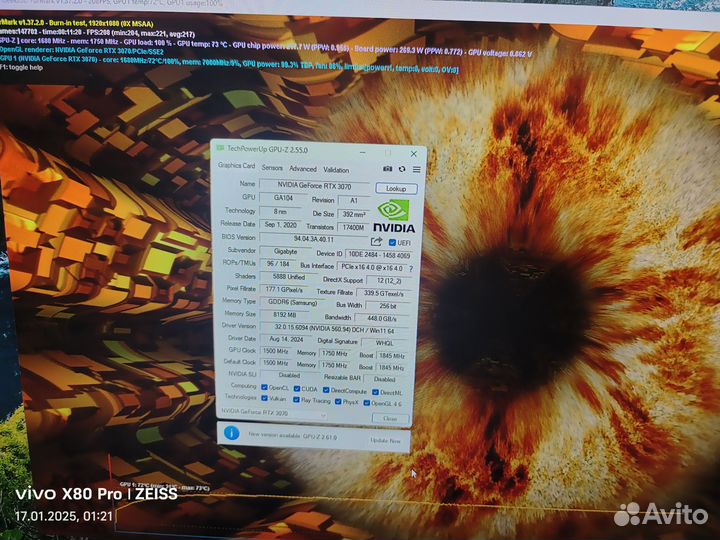Click the Subvendor value Gigabyte
720x540 pixels.
click(285, 251)
